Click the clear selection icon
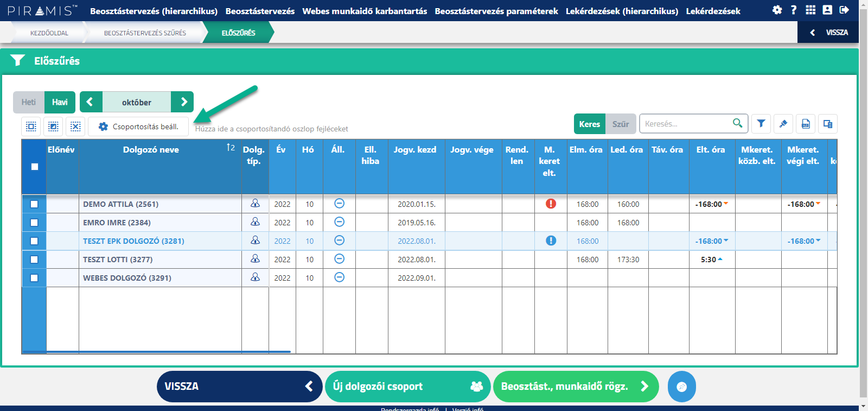Viewport: 868px width, 411px height. coord(75,127)
